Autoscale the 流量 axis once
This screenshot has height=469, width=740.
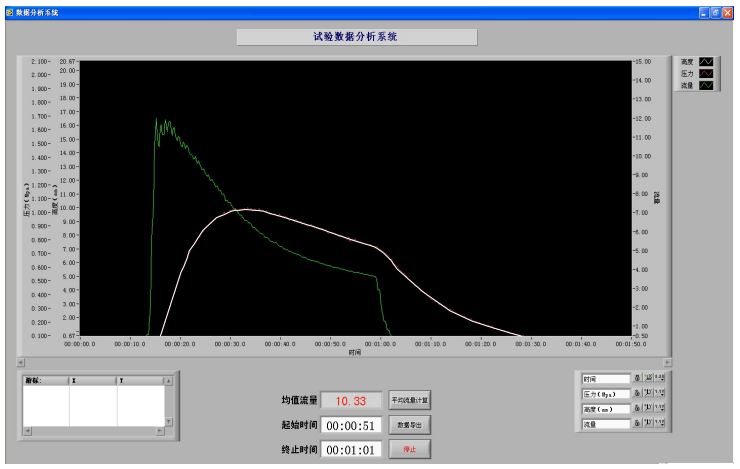[x=648, y=423]
